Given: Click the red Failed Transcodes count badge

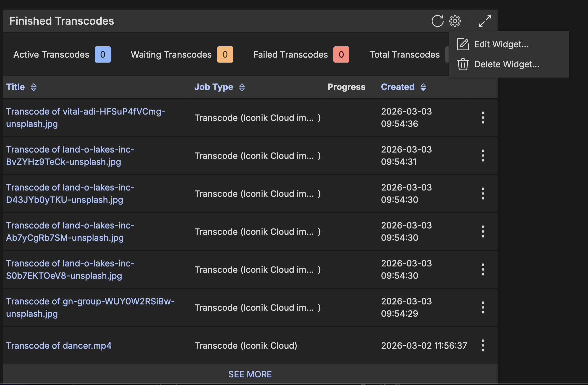Looking at the screenshot, I should point(341,55).
